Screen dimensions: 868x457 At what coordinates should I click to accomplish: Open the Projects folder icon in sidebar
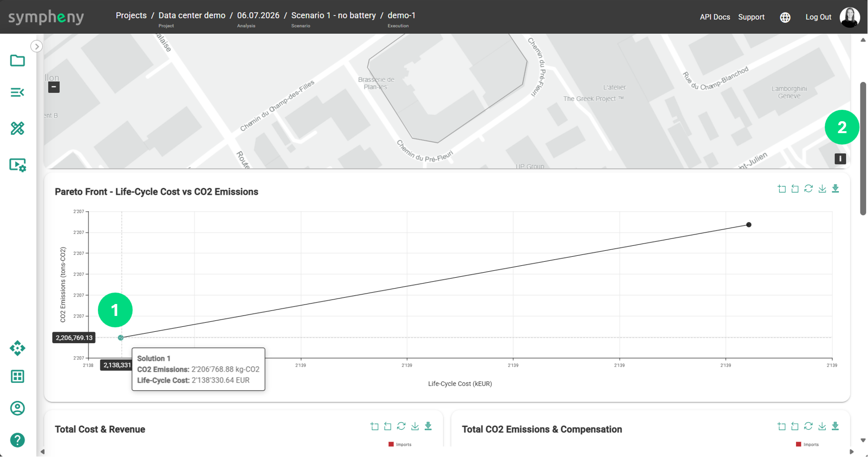[17, 61]
